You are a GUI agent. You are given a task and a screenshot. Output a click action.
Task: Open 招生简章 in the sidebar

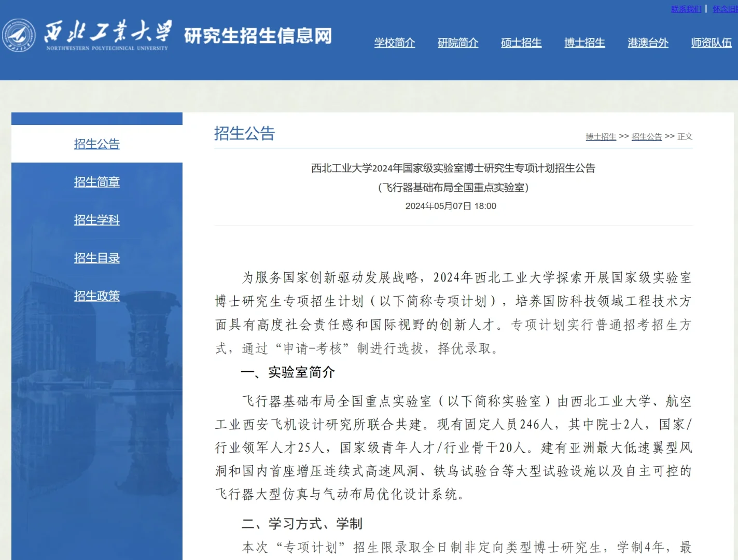[x=97, y=182]
